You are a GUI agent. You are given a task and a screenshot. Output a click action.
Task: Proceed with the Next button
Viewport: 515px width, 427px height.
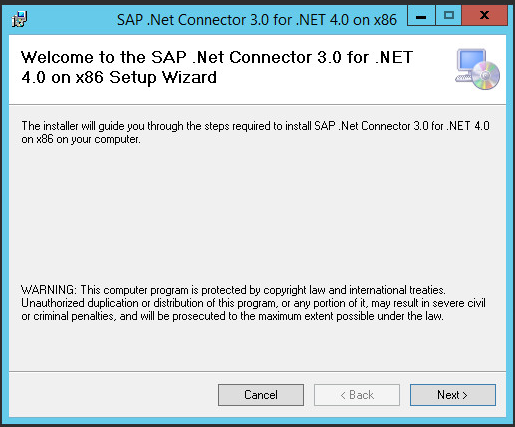click(x=453, y=395)
